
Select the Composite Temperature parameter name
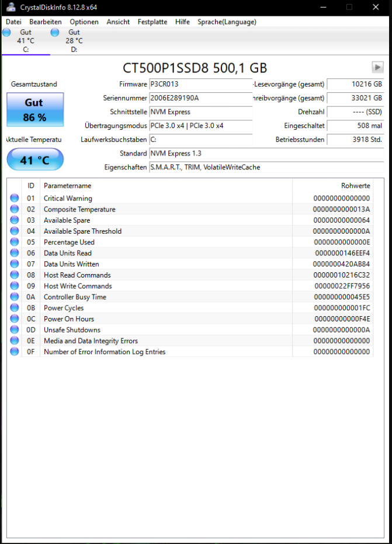pos(79,209)
